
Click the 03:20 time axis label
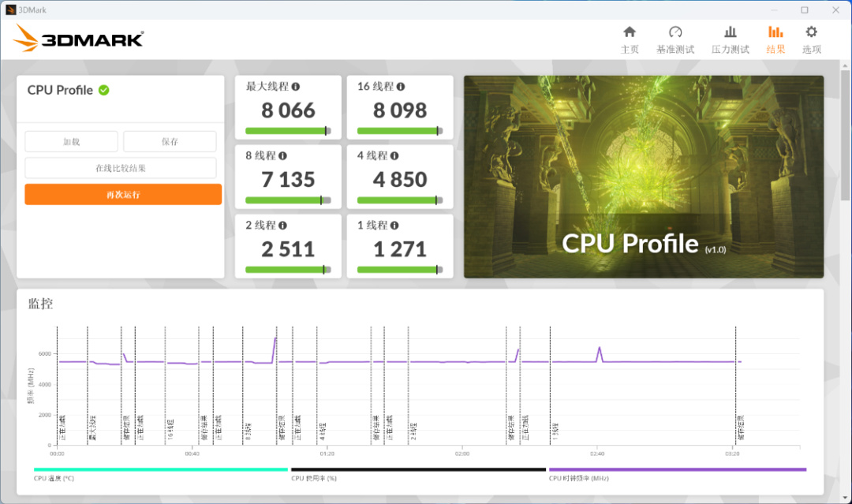(x=732, y=454)
